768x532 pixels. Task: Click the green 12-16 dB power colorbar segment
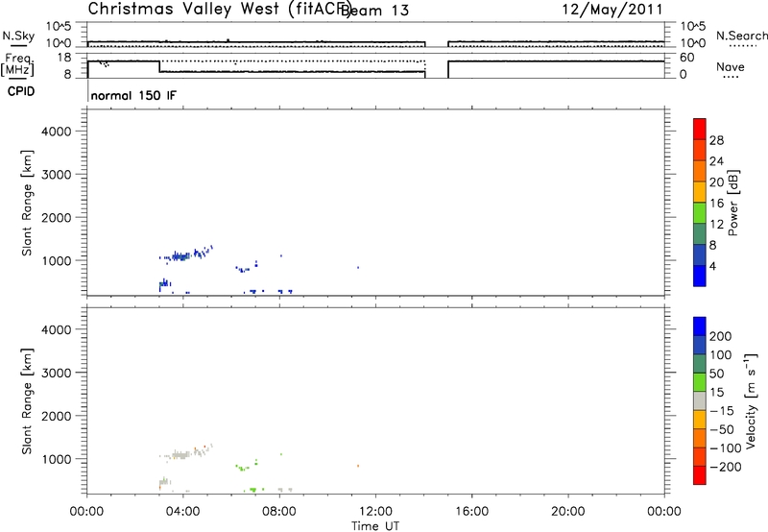(x=700, y=213)
